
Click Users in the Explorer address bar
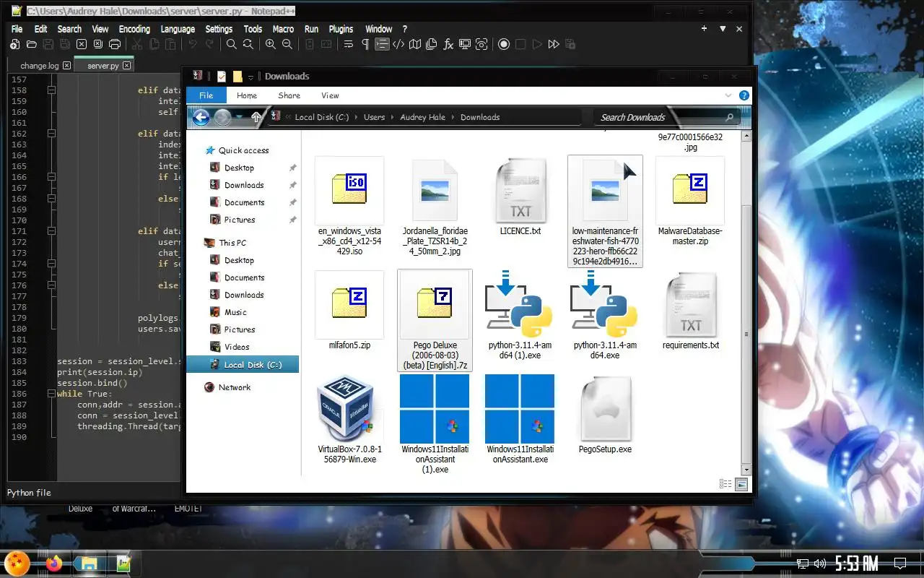(x=374, y=117)
